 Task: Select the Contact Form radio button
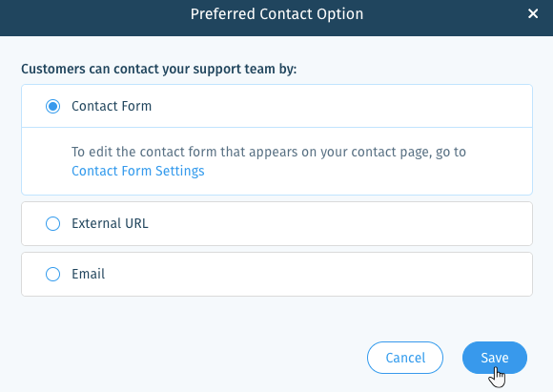pos(52,106)
